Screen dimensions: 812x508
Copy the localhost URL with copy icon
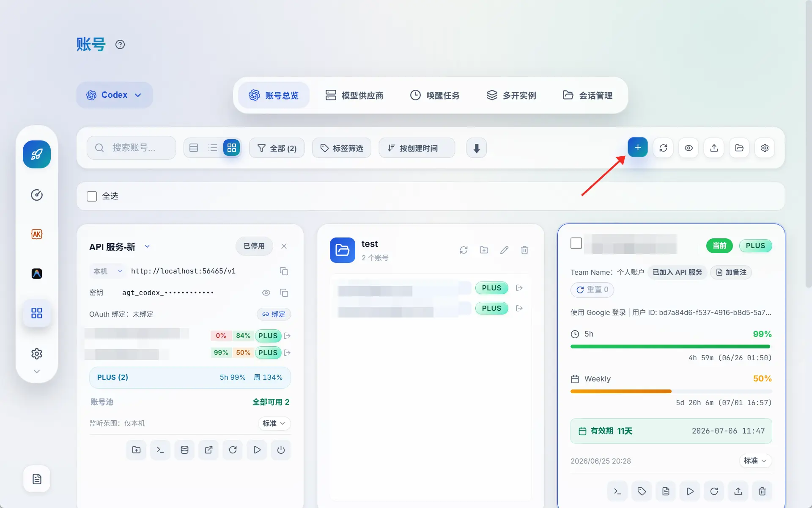(284, 271)
